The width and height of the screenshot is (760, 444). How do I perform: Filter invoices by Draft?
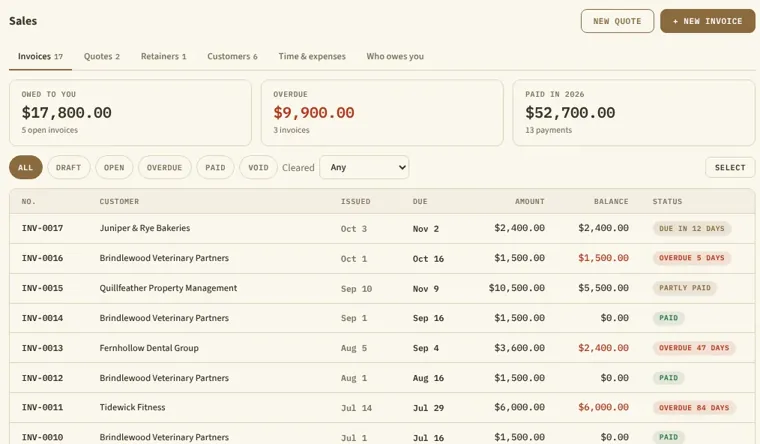click(68, 167)
